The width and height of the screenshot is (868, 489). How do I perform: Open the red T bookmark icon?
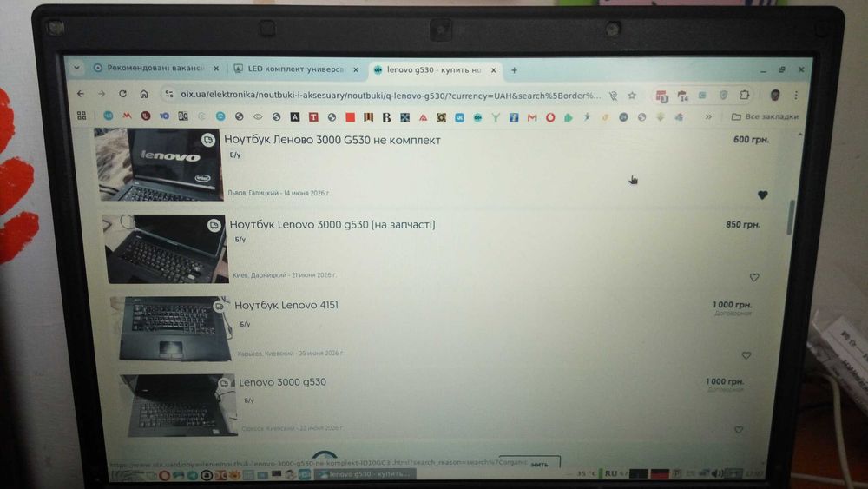(313, 117)
